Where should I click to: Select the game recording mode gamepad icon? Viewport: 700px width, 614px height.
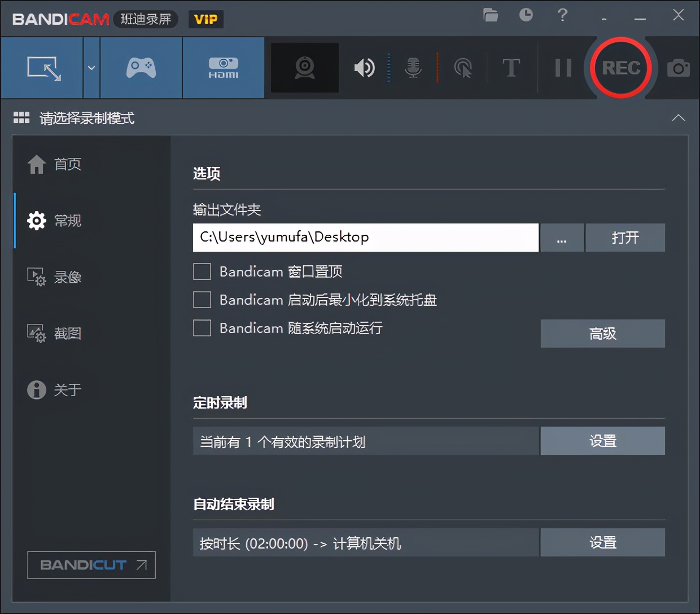[141, 68]
